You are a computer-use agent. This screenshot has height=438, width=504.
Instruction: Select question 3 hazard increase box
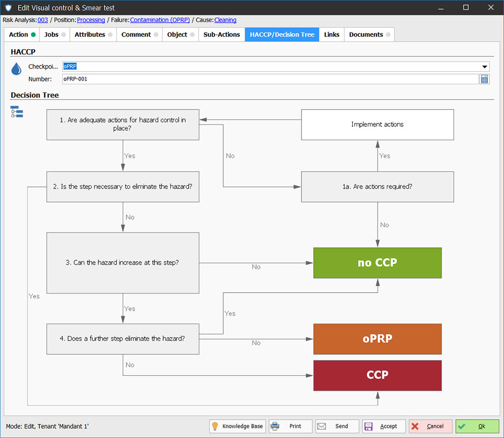click(123, 263)
